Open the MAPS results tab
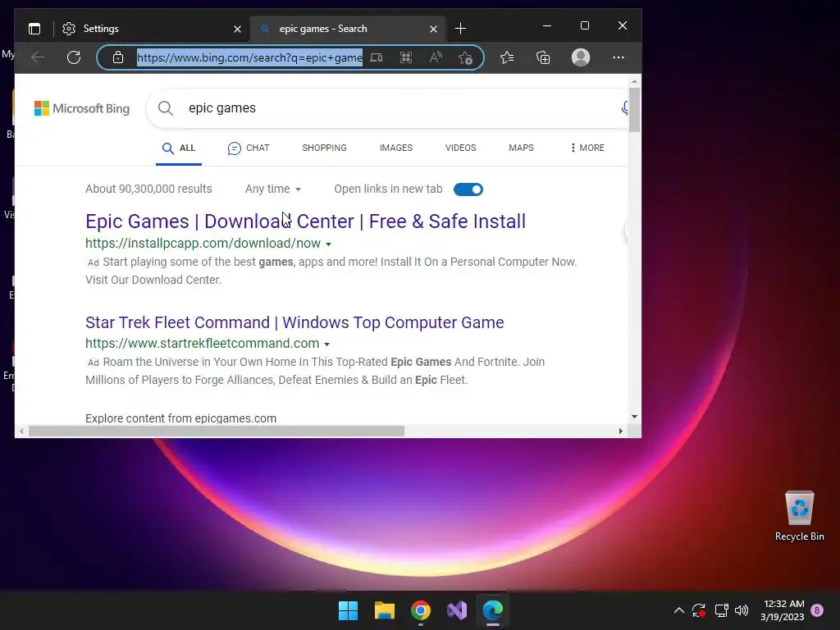 click(521, 148)
